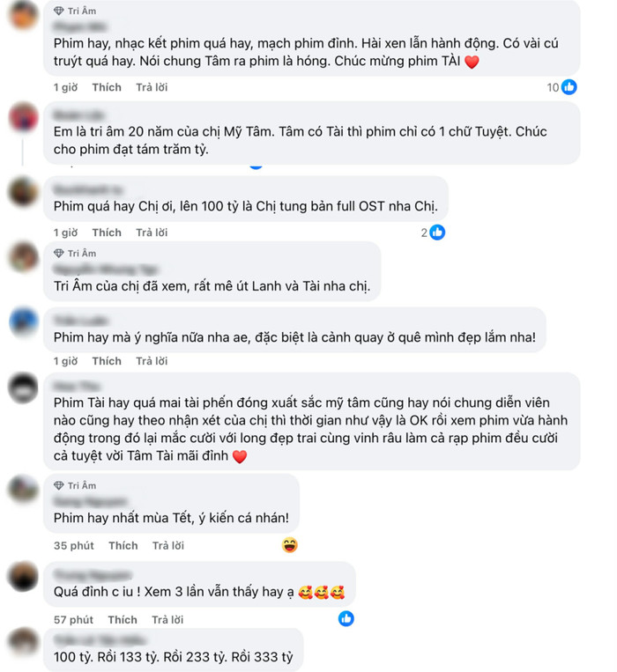The width and height of the screenshot is (617, 672).
Task: Open the "57 phút" timestamp link
Action: [73, 620]
